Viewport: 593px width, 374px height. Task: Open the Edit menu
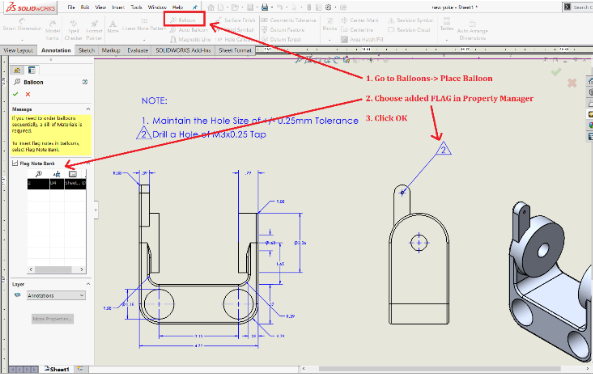[85, 7]
